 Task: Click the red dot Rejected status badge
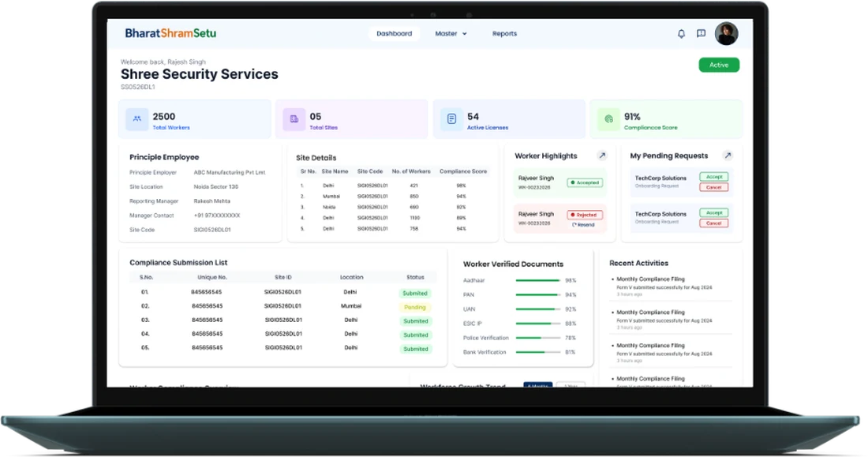pos(585,215)
